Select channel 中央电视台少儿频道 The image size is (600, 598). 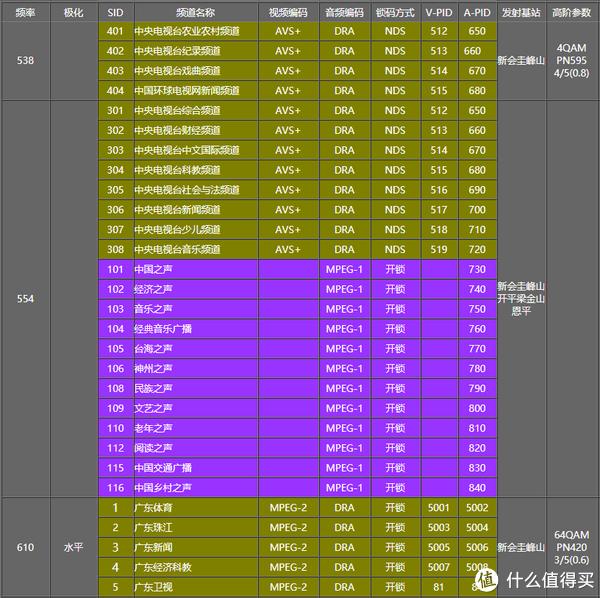178,230
